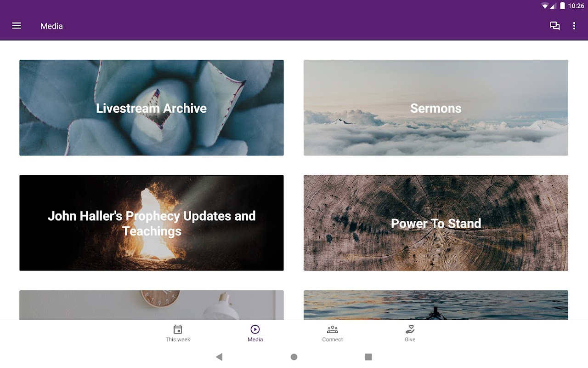Viewport: 588px width, 368px height.
Task: Open the Livestream Archive tile
Action: pyautogui.click(x=152, y=108)
